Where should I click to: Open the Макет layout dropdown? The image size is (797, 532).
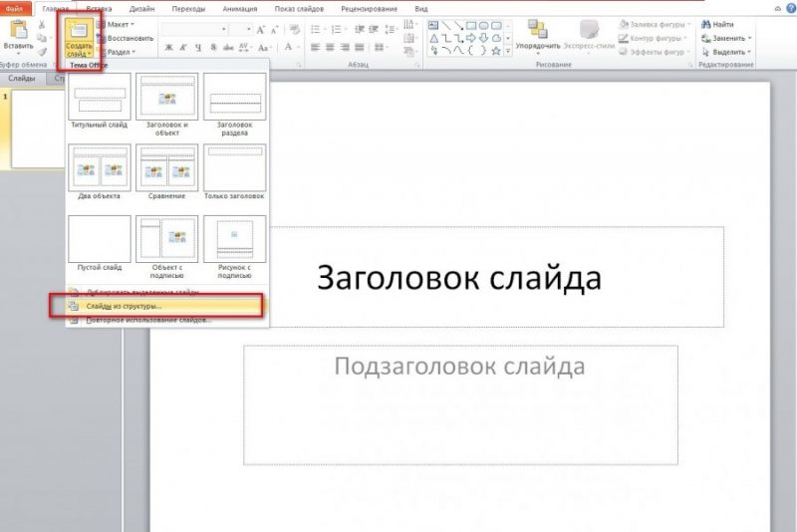pyautogui.click(x=124, y=24)
